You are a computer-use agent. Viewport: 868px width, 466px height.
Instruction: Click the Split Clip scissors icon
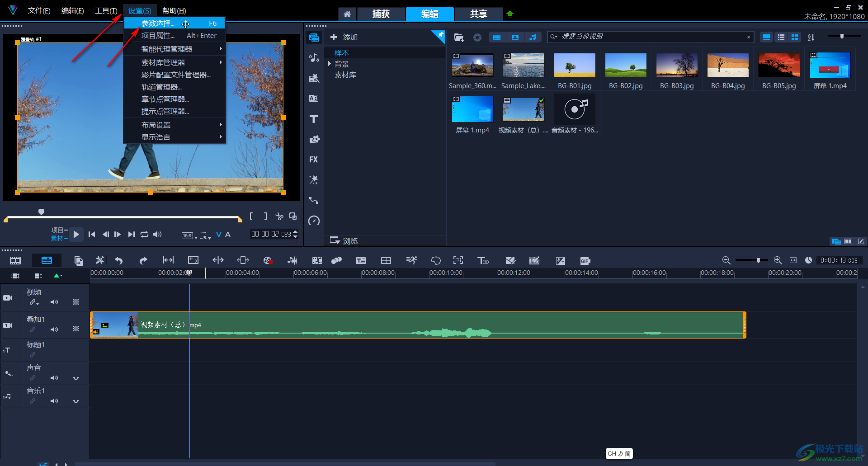(x=279, y=216)
